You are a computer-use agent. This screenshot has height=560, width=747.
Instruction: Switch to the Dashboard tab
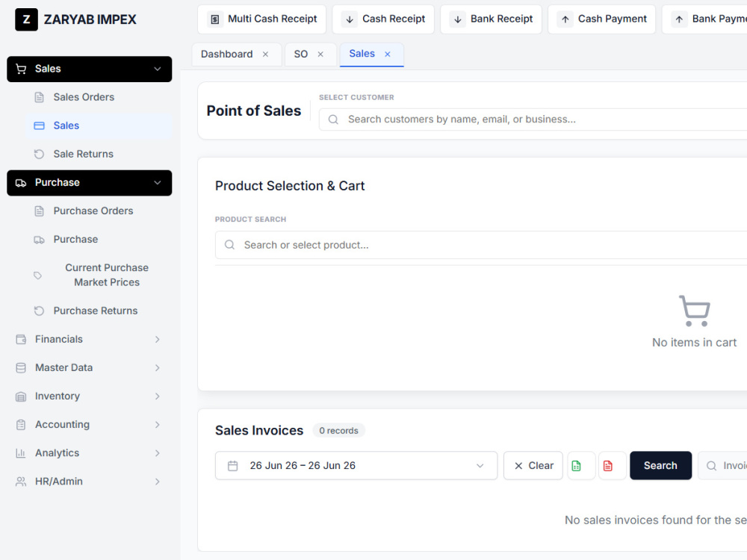click(x=227, y=55)
